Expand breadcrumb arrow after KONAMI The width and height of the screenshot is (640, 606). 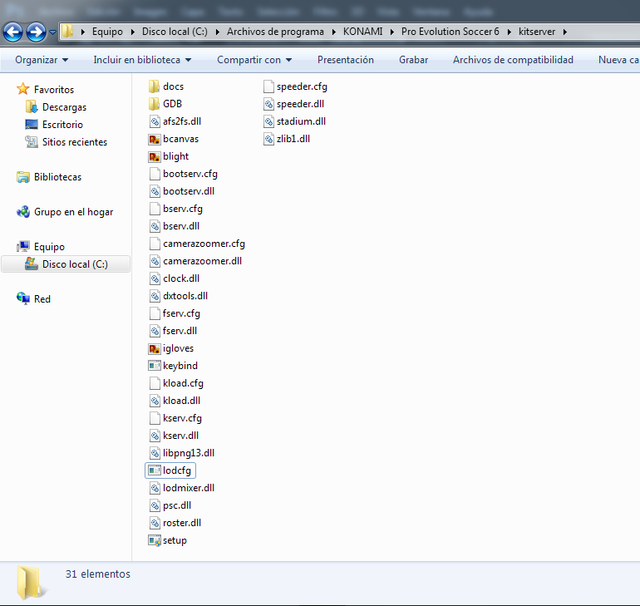click(x=392, y=32)
